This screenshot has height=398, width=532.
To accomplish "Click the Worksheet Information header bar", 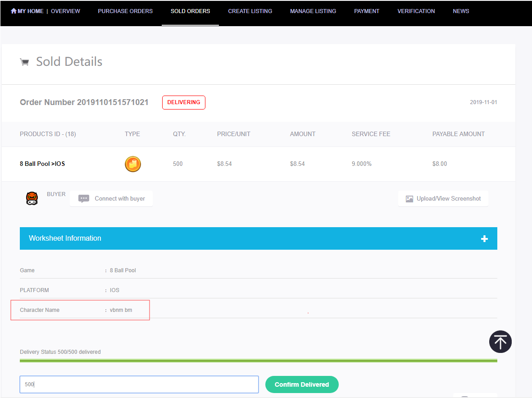I will point(259,238).
